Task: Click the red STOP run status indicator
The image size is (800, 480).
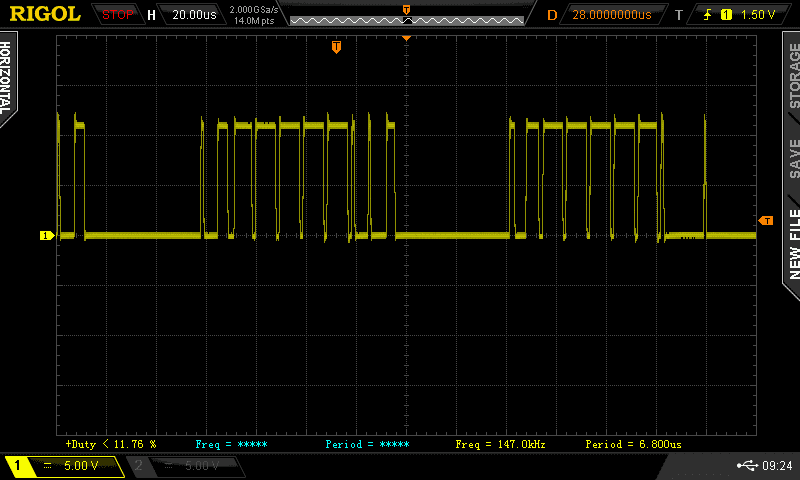Action: point(118,15)
